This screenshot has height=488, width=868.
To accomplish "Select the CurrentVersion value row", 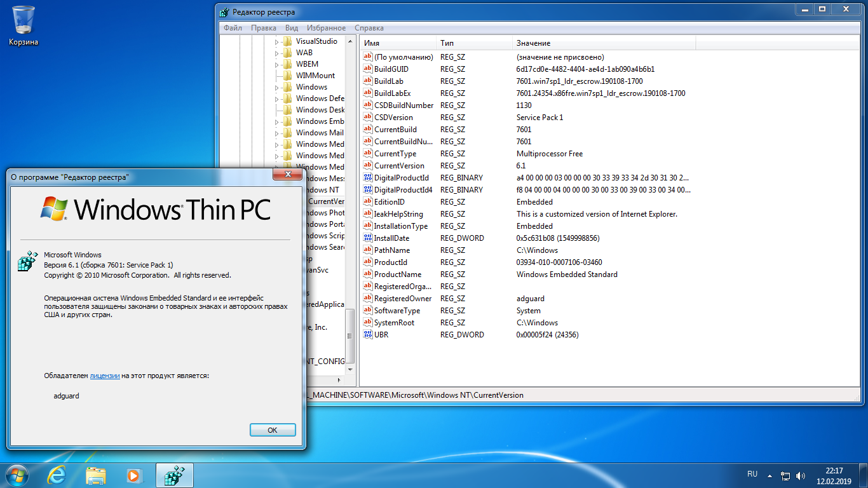I will pyautogui.click(x=527, y=165).
